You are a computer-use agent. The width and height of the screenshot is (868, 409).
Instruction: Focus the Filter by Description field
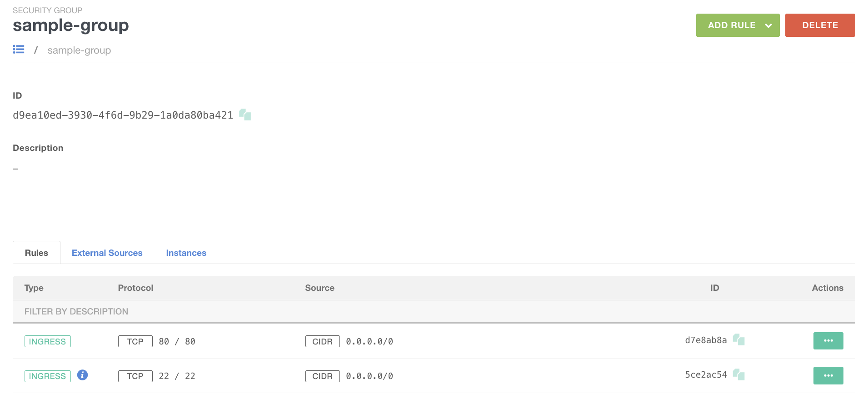182,312
